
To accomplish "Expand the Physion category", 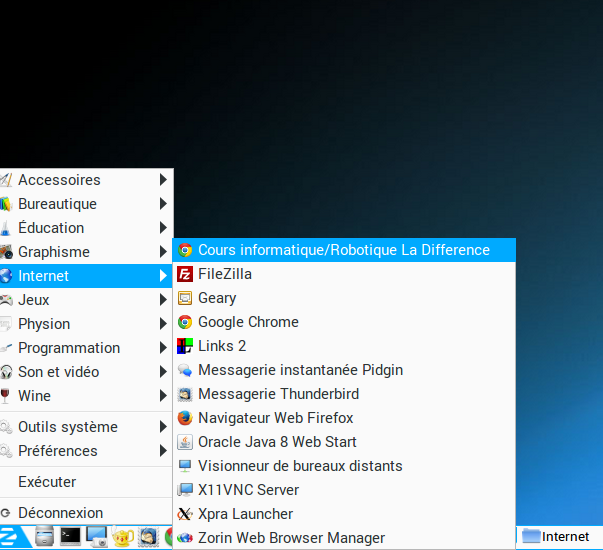I will coord(86,324).
